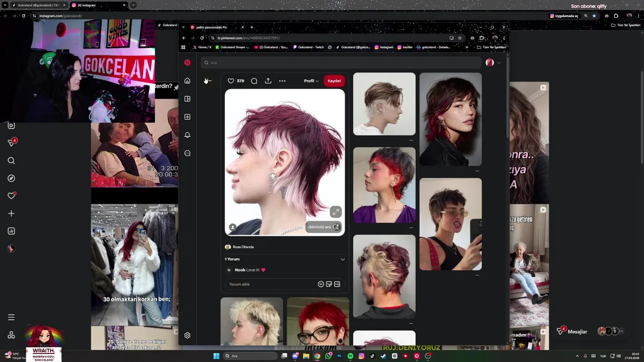Save the pin with the Kaydet button

334,81
